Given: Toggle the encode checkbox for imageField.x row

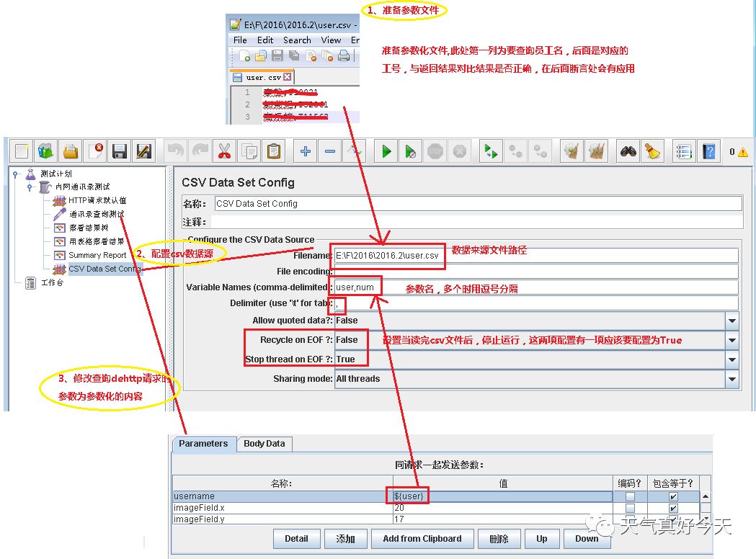Looking at the screenshot, I should coord(630,508).
